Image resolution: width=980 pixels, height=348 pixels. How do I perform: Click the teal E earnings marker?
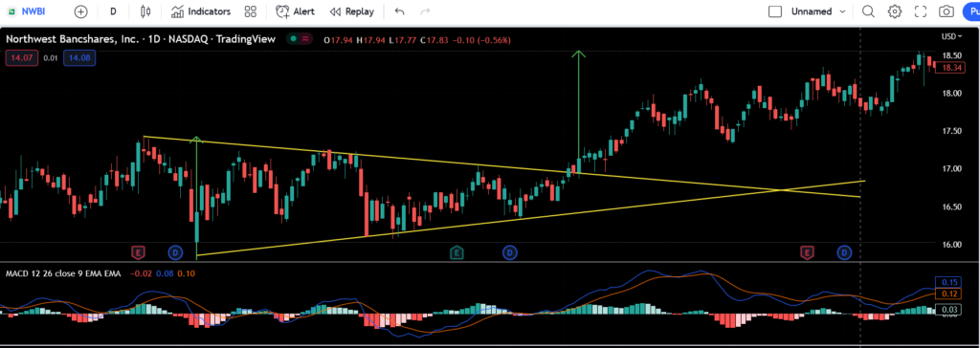coord(457,252)
